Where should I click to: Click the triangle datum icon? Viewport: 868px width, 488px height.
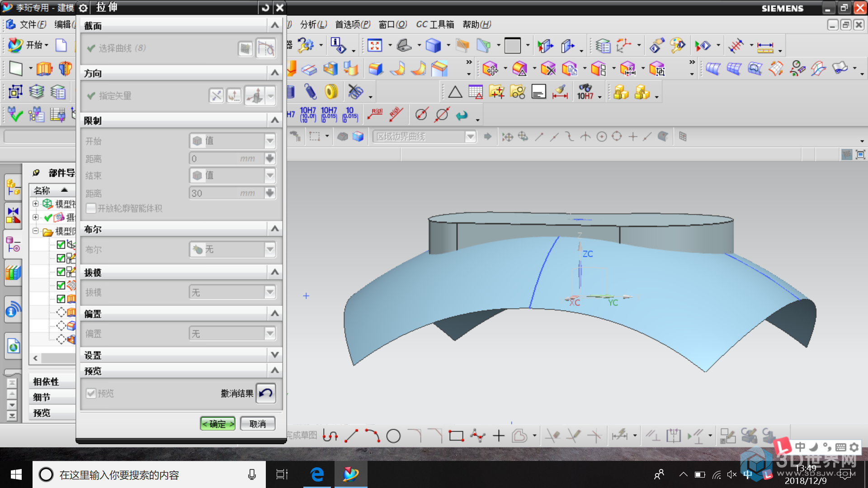(x=455, y=92)
